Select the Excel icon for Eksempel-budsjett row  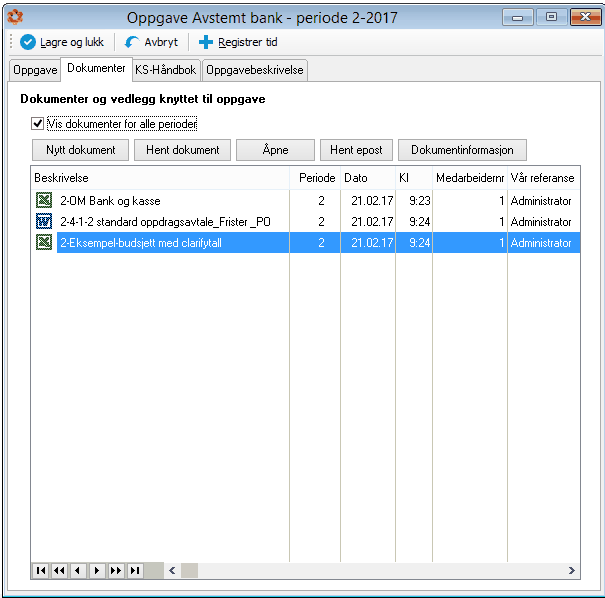(x=44, y=242)
